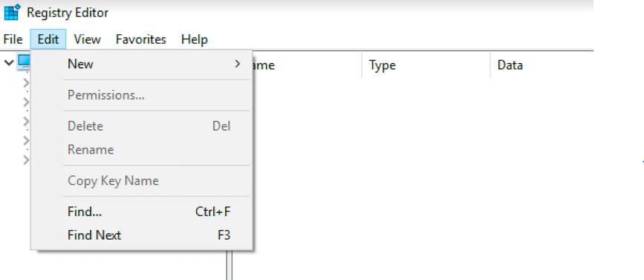Screen dimensions: 644x280
Task: Expand the third registry hive chevron
Action: [x=26, y=121]
